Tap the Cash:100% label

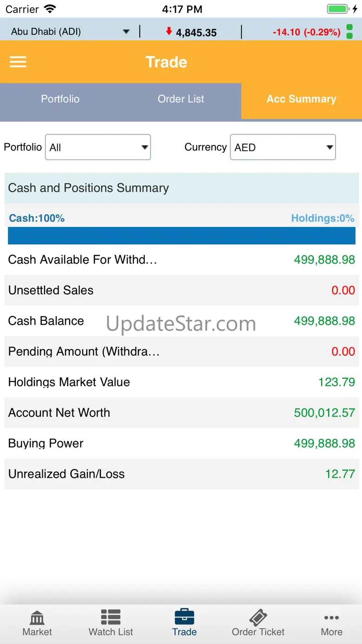pyautogui.click(x=37, y=218)
